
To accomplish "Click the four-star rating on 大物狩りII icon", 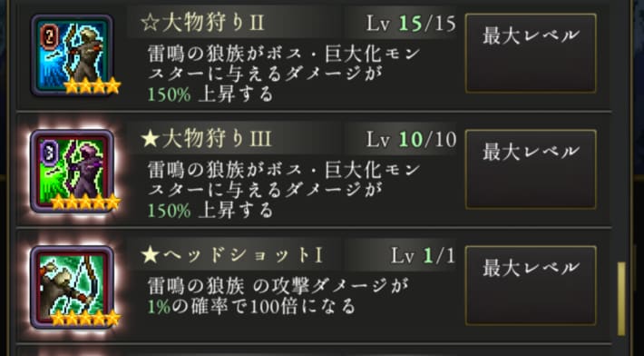I will tap(92, 85).
